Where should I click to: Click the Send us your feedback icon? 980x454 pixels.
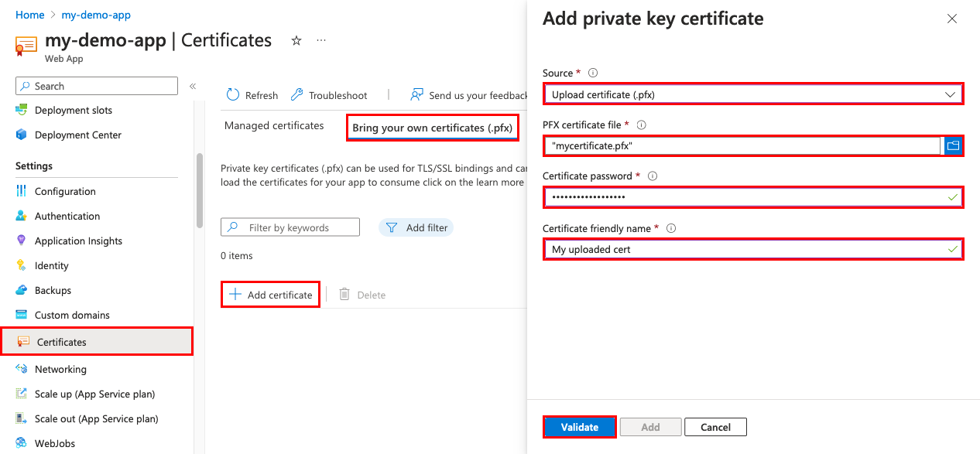coord(416,94)
